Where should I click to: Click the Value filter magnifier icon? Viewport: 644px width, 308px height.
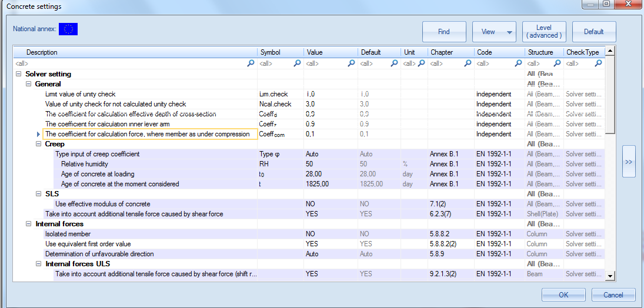coord(351,63)
